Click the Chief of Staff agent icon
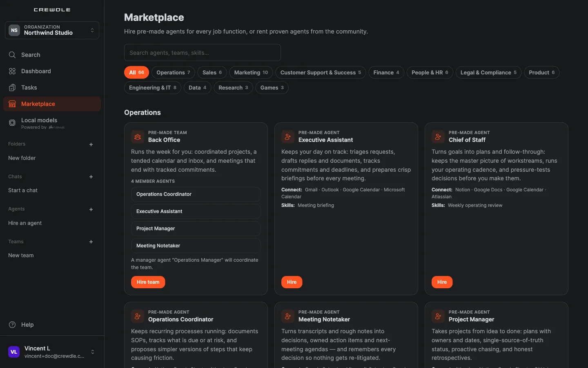Screen dimensions: 588x368 [x=438, y=137]
